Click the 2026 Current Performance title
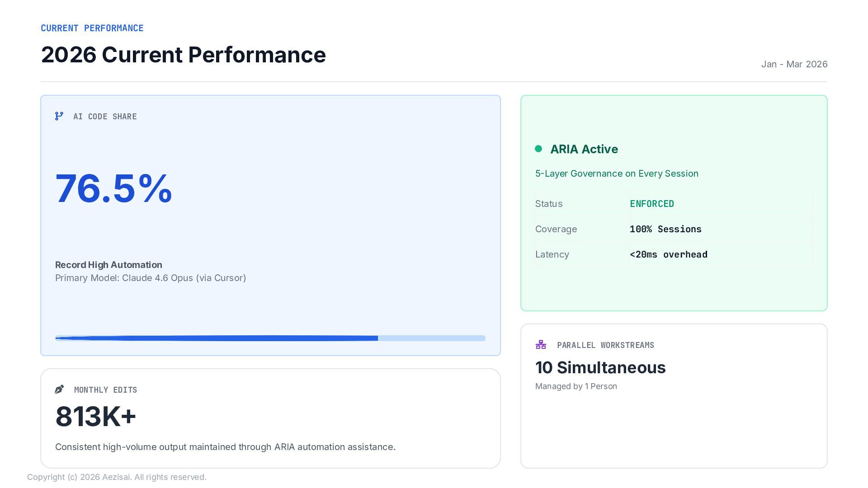This screenshot has height=488, width=868. click(183, 55)
